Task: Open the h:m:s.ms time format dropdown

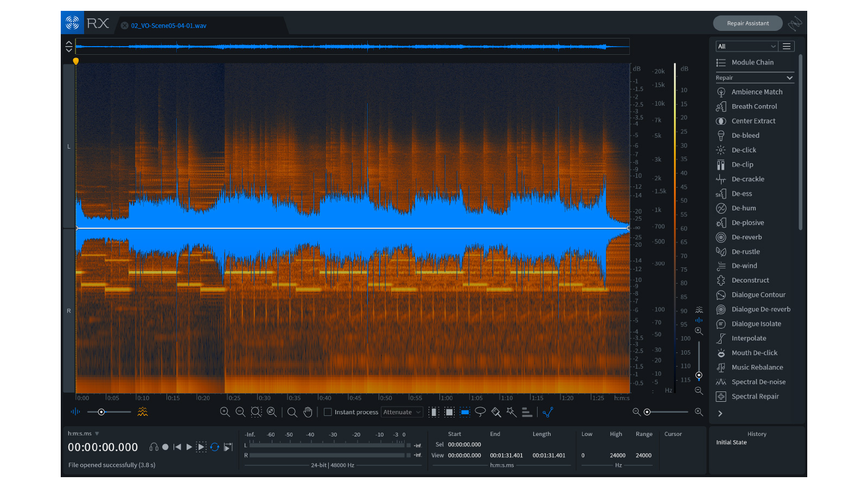Action: [84, 434]
